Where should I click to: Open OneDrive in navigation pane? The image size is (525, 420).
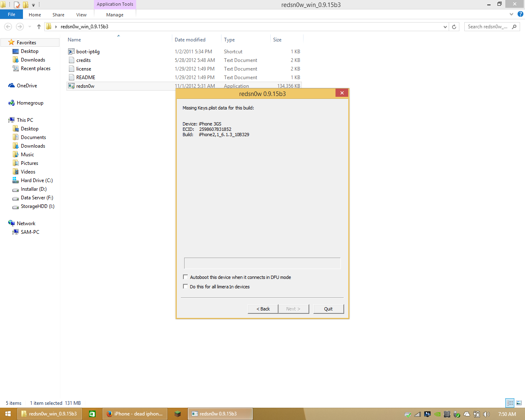[x=27, y=86]
